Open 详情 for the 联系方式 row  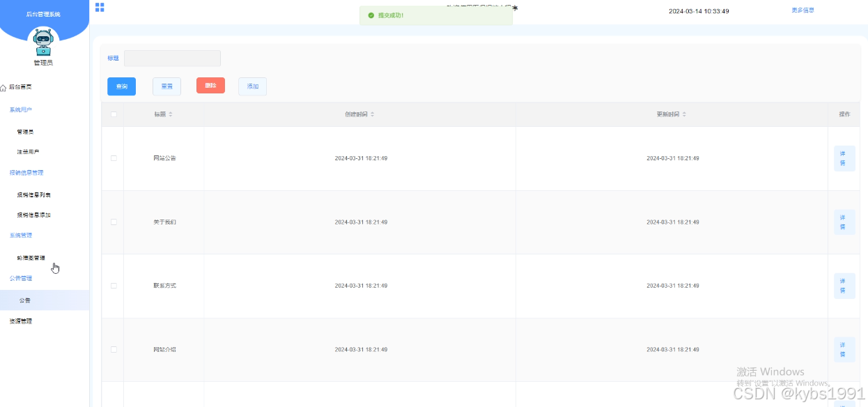click(844, 286)
